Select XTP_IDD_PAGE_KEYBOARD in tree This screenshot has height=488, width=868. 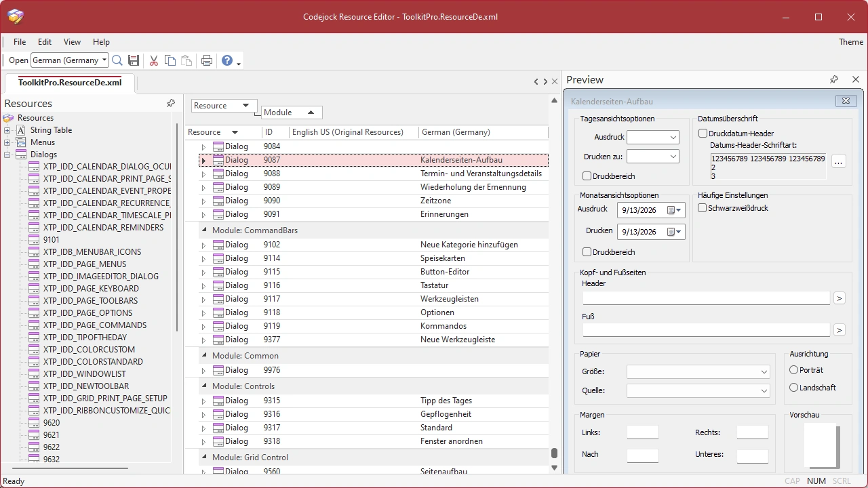tap(91, 289)
